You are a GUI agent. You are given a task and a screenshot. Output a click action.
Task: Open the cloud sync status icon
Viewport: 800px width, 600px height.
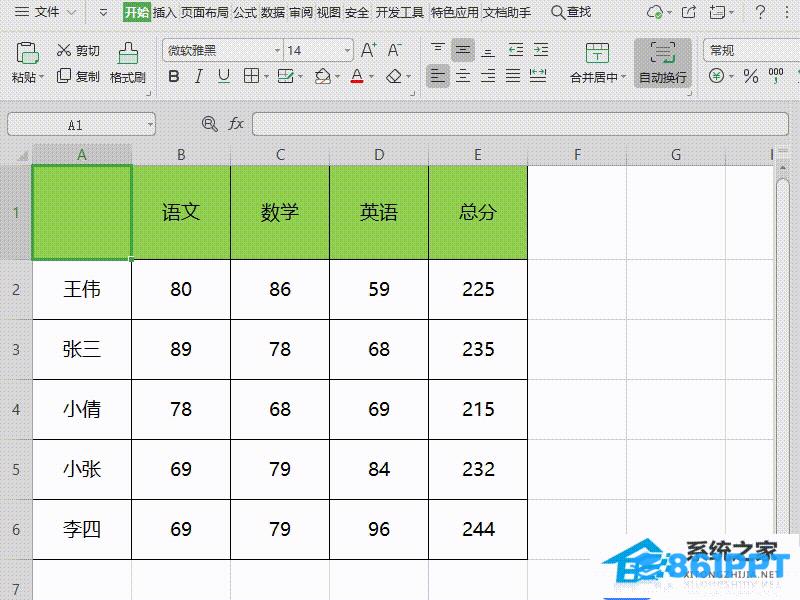[x=655, y=12]
